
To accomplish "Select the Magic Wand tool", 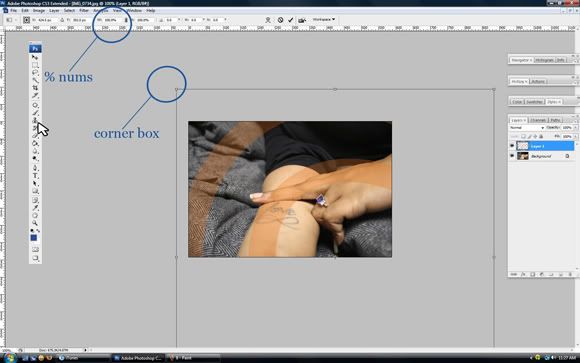I will (x=35, y=80).
